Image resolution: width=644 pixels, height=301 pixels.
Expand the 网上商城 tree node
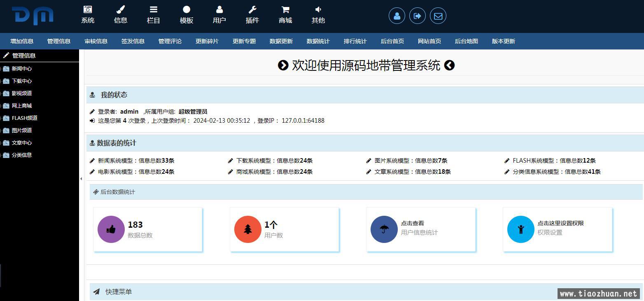1,106
